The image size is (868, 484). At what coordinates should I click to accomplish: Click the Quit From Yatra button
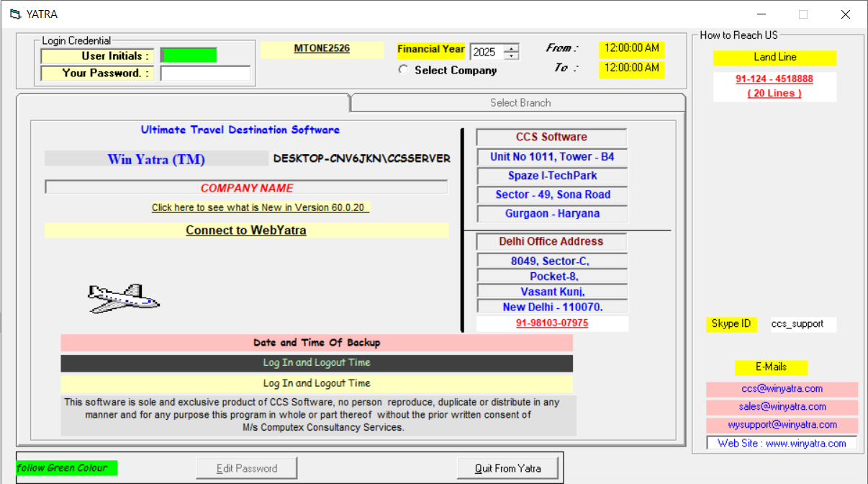pyautogui.click(x=507, y=468)
